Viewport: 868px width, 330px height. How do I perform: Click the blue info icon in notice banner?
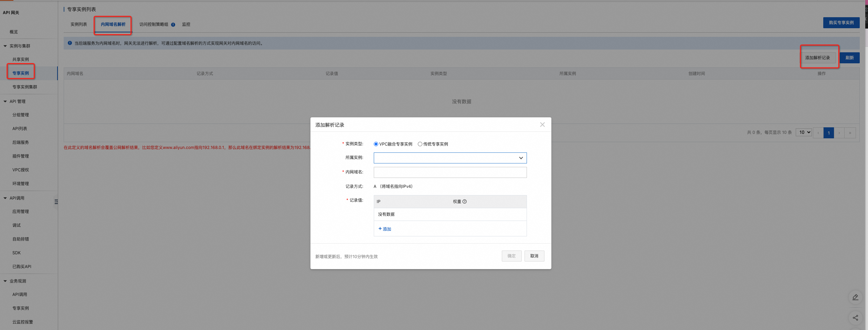point(70,43)
